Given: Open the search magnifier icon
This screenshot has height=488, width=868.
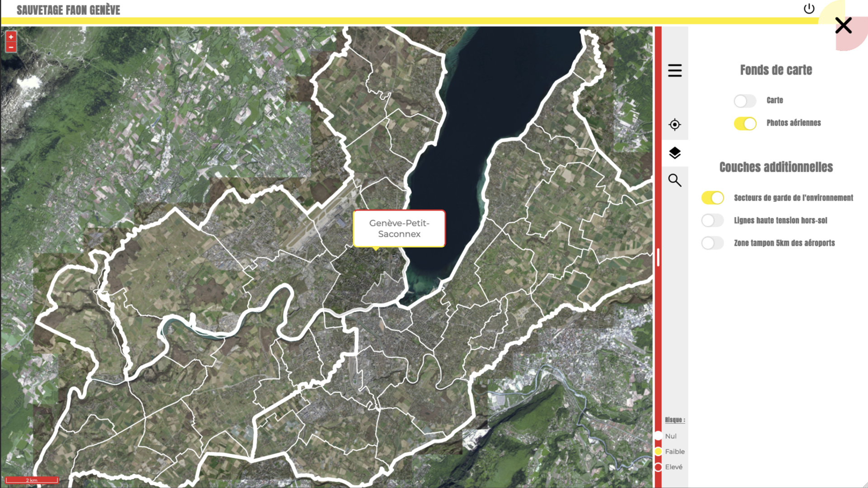Looking at the screenshot, I should [675, 180].
